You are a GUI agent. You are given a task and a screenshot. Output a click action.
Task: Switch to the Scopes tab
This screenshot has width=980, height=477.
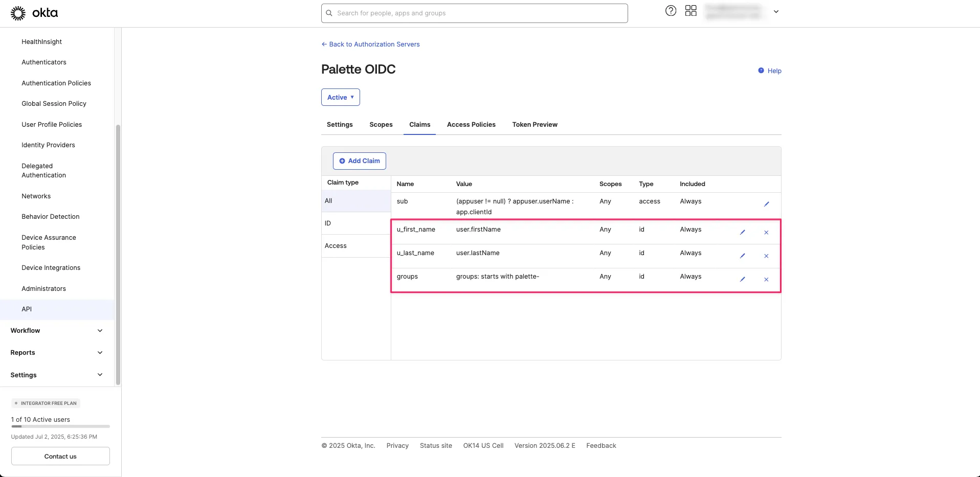[x=381, y=125]
